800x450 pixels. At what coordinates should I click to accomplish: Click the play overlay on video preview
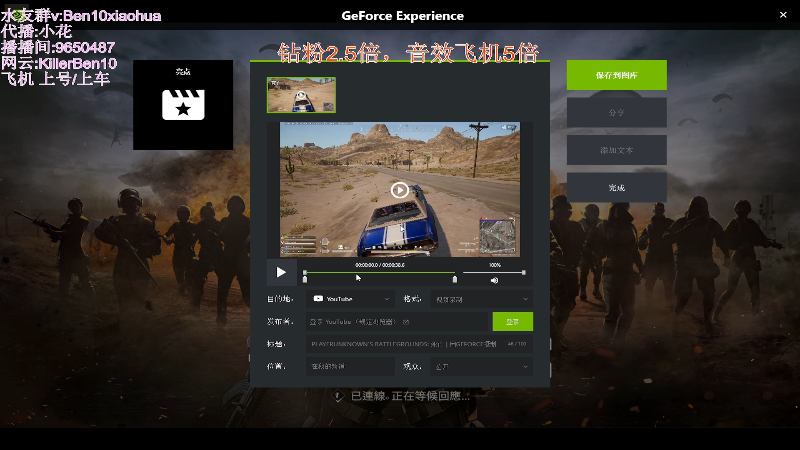pyautogui.click(x=399, y=190)
